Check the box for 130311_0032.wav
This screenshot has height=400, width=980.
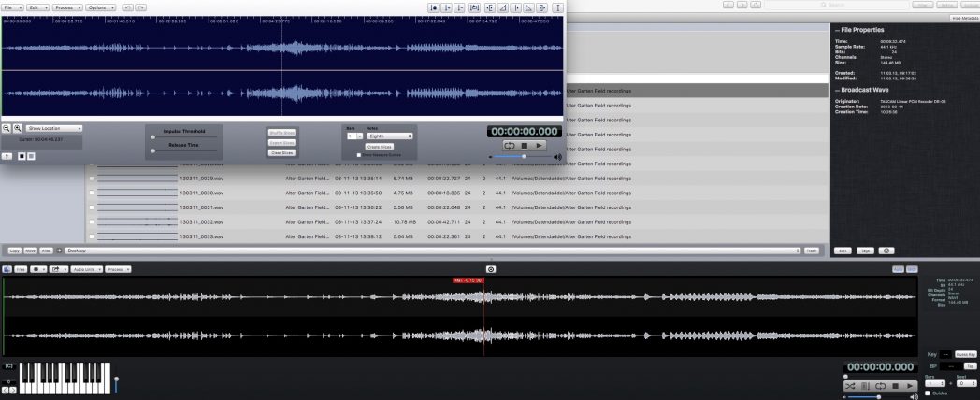pos(91,222)
